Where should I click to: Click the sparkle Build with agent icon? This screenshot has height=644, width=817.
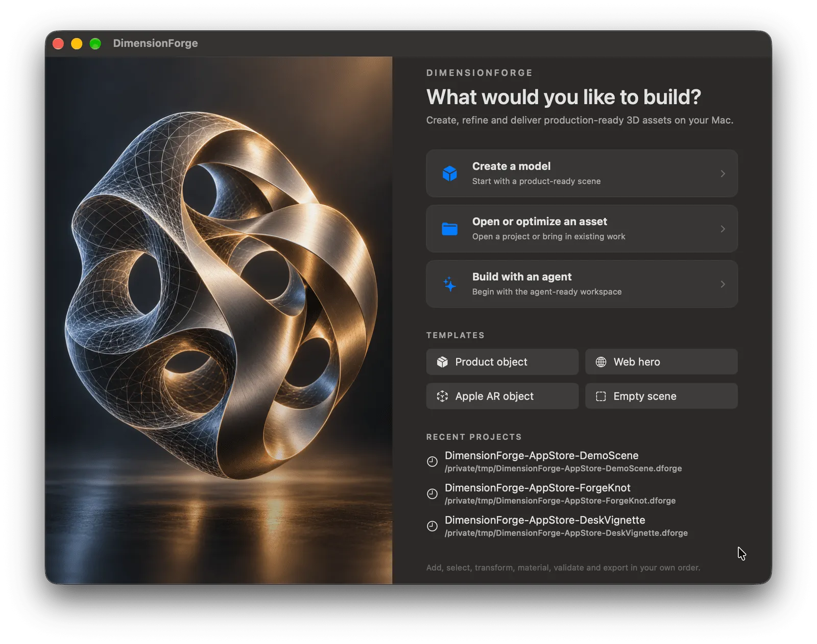tap(449, 284)
